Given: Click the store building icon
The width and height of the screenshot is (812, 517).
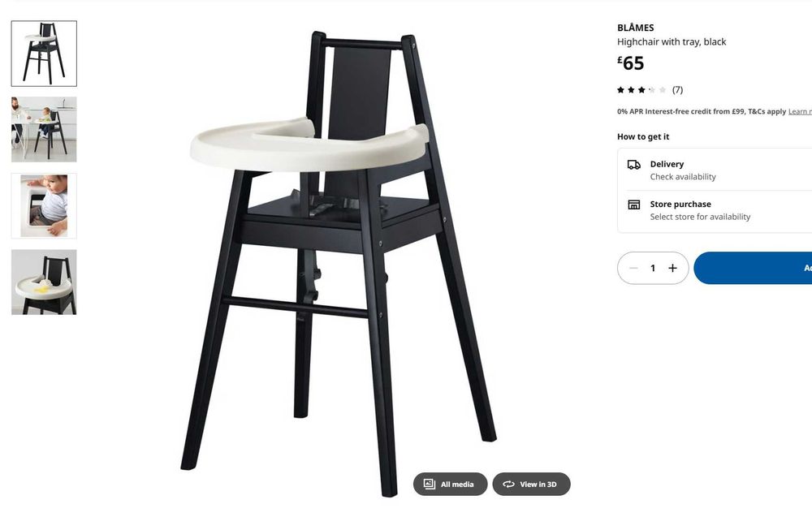Looking at the screenshot, I should coord(634,205).
